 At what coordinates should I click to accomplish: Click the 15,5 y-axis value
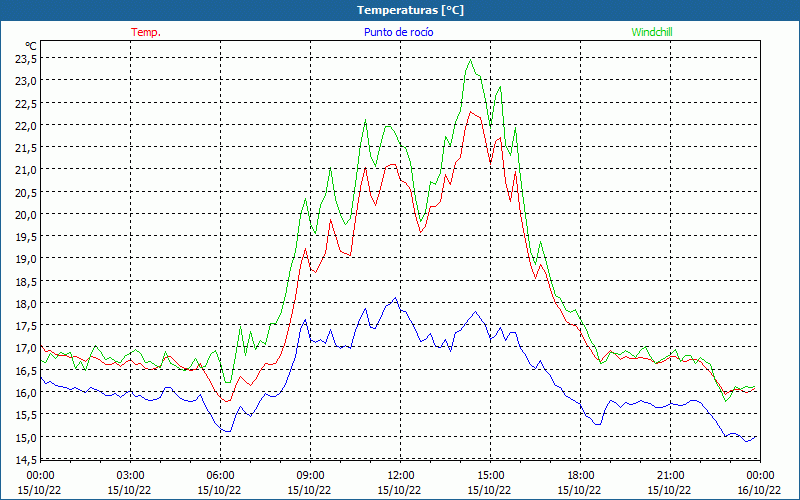[x=26, y=415]
